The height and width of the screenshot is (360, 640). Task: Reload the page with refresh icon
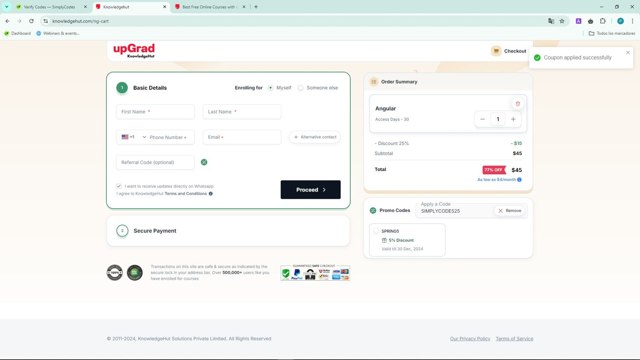[x=31, y=21]
